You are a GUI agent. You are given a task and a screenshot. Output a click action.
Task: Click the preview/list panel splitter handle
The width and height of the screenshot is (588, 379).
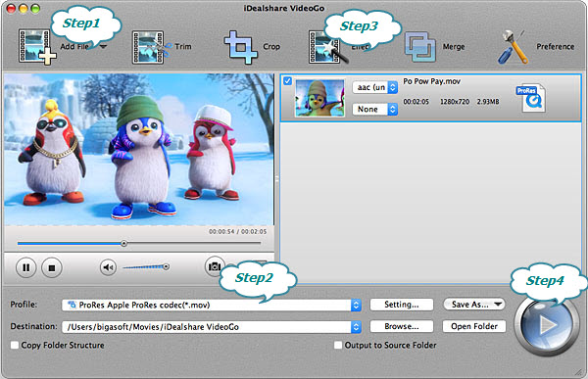pos(277,179)
